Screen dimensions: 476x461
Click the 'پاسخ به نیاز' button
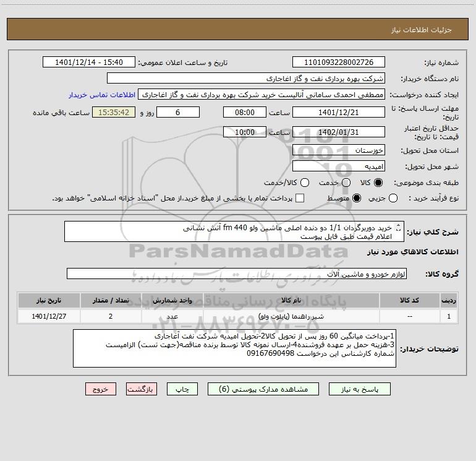(x=359, y=389)
